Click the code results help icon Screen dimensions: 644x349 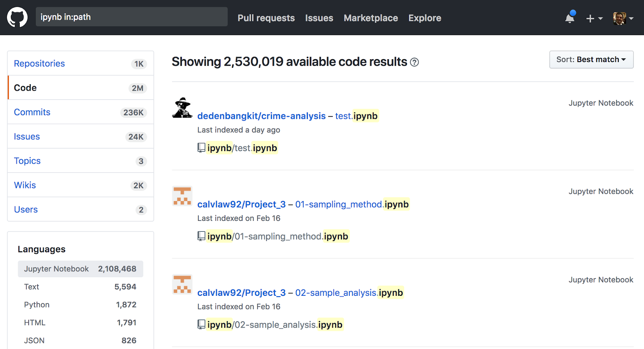point(414,62)
